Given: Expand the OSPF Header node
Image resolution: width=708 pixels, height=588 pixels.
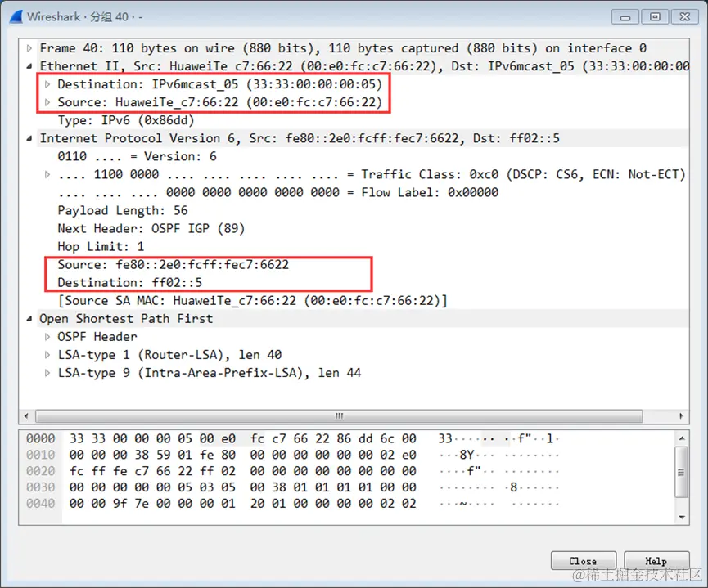Looking at the screenshot, I should (x=47, y=337).
